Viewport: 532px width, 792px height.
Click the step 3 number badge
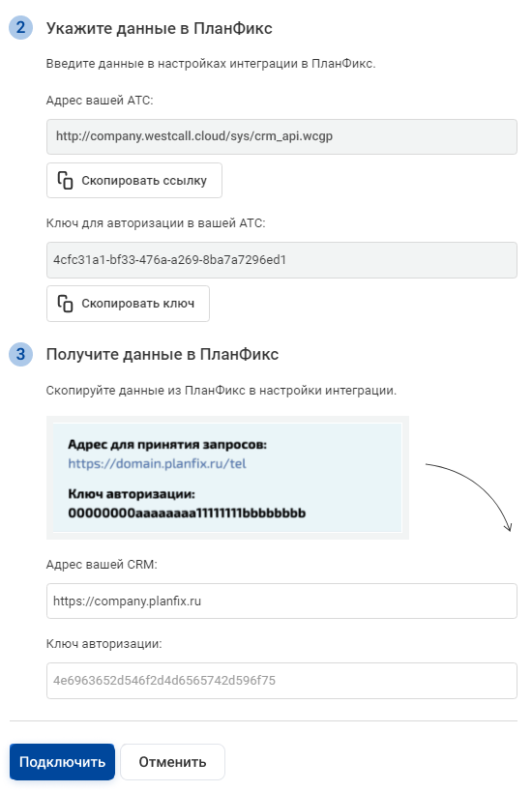click(x=20, y=354)
